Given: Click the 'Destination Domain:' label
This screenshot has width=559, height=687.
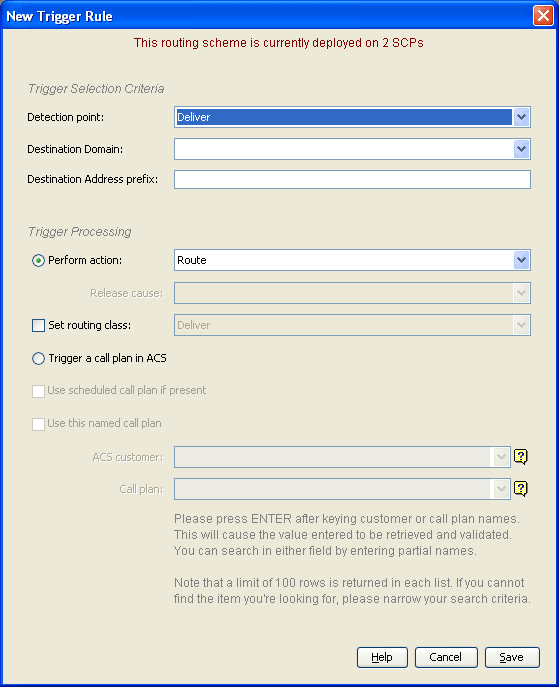Looking at the screenshot, I should pyautogui.click(x=75, y=149).
